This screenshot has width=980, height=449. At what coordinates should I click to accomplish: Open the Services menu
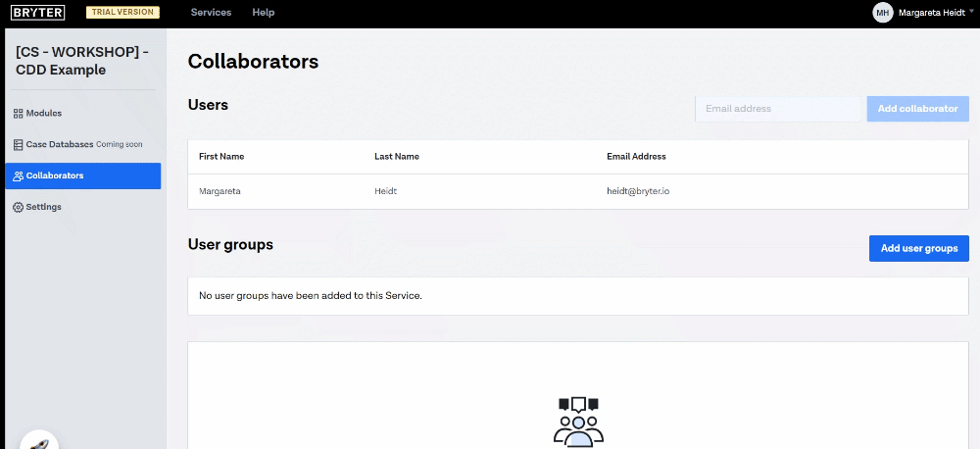tap(211, 13)
